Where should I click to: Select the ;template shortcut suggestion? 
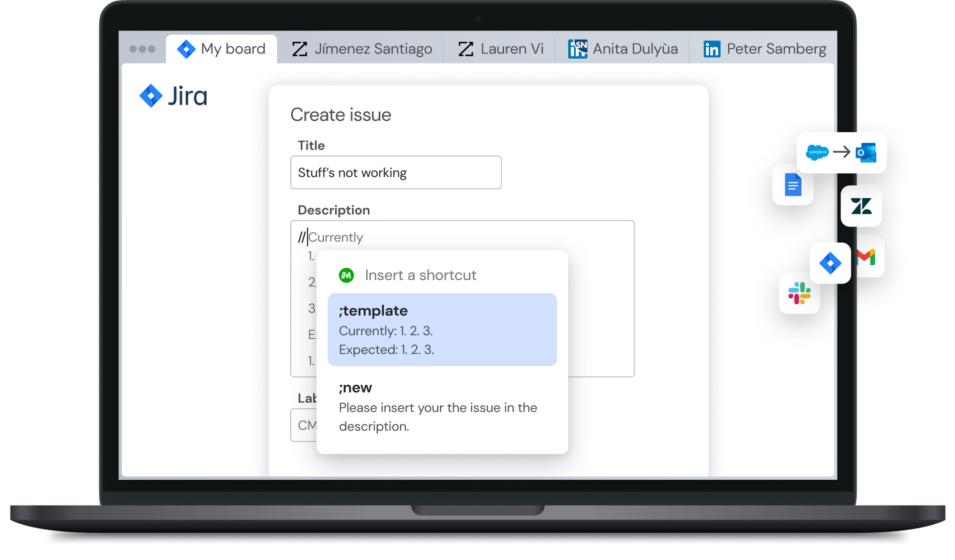[442, 329]
